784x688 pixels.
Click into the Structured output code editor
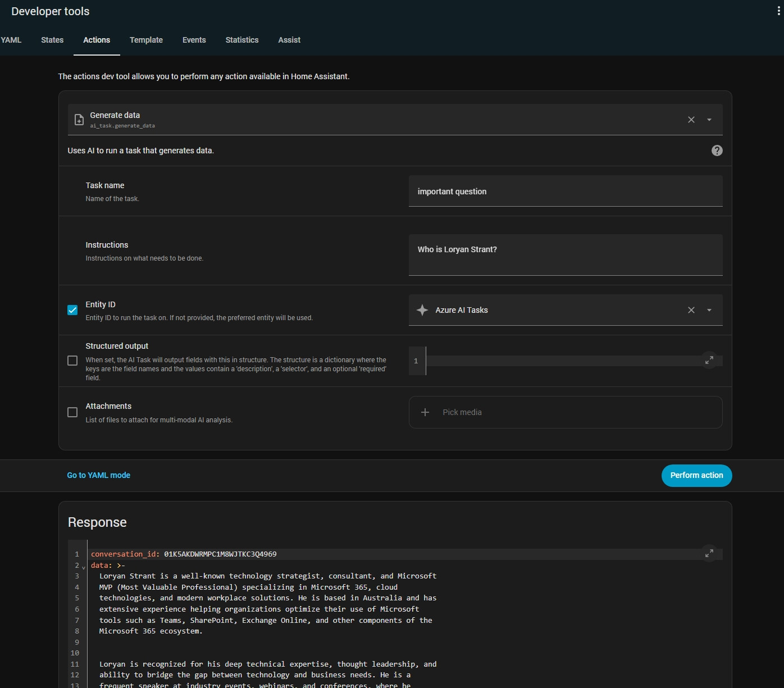(566, 361)
